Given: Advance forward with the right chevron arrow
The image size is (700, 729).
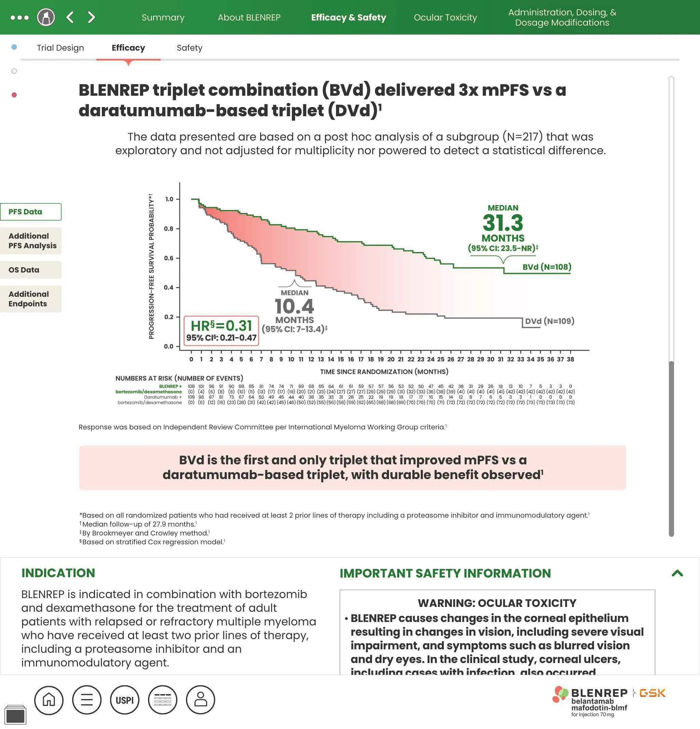Looking at the screenshot, I should (90, 17).
